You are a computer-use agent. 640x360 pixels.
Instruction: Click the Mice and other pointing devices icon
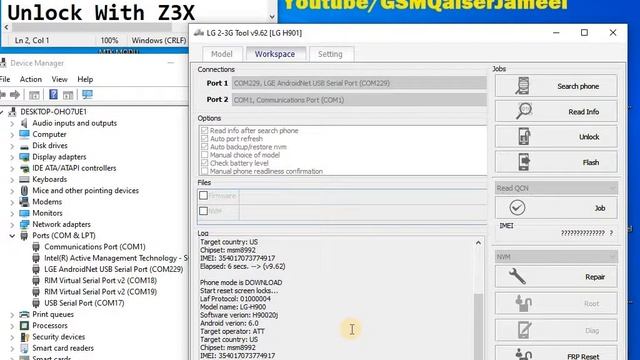(24, 191)
